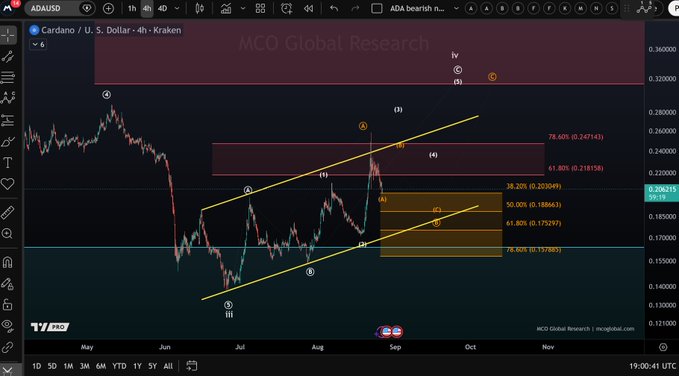Click the Cardano / U.S. Dollar chart title
679x376 pixels.
tap(111, 30)
